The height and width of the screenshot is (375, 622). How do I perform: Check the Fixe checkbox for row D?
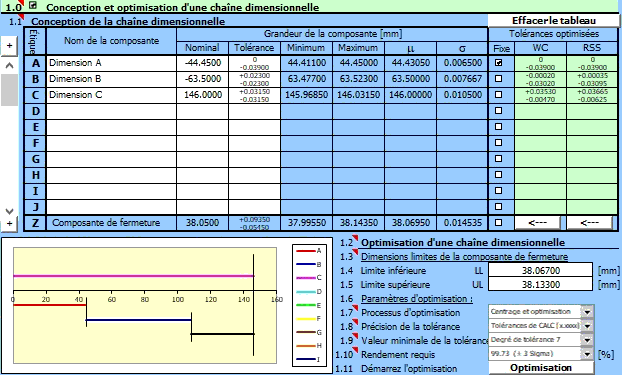[x=499, y=111]
